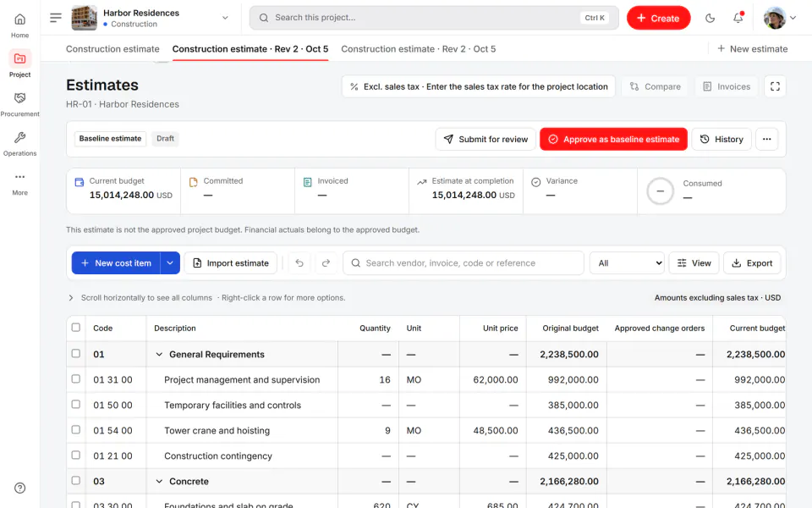
Task: Open the Home section in sidebar
Action: tap(19, 26)
